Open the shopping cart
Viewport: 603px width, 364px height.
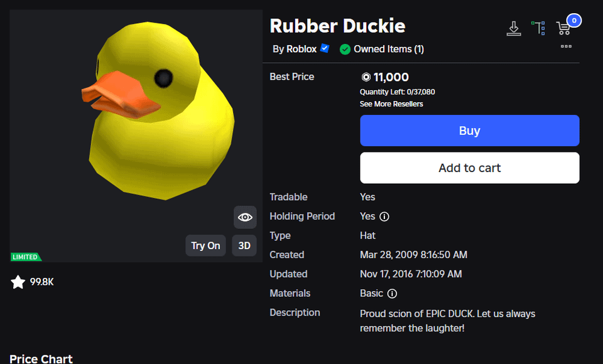coord(563,28)
